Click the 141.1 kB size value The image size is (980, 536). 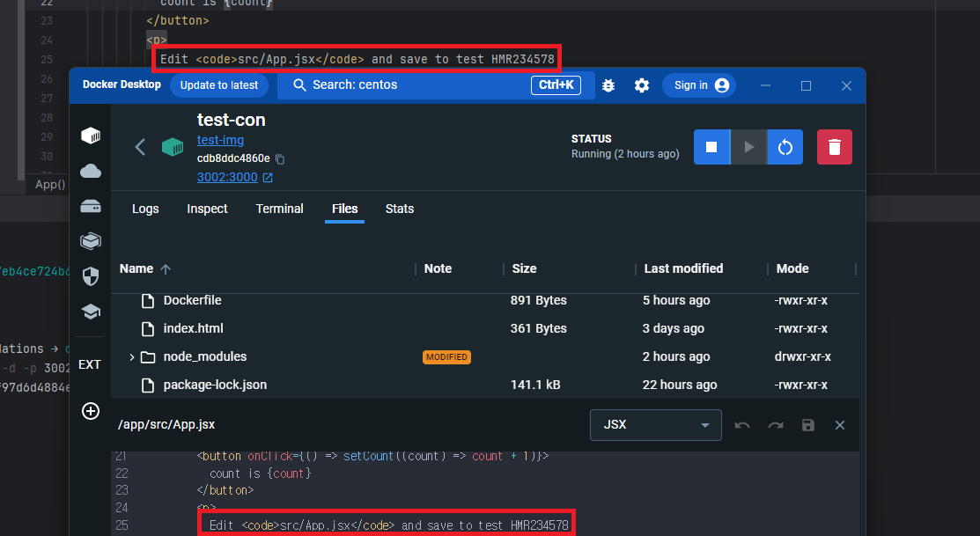[x=535, y=385]
